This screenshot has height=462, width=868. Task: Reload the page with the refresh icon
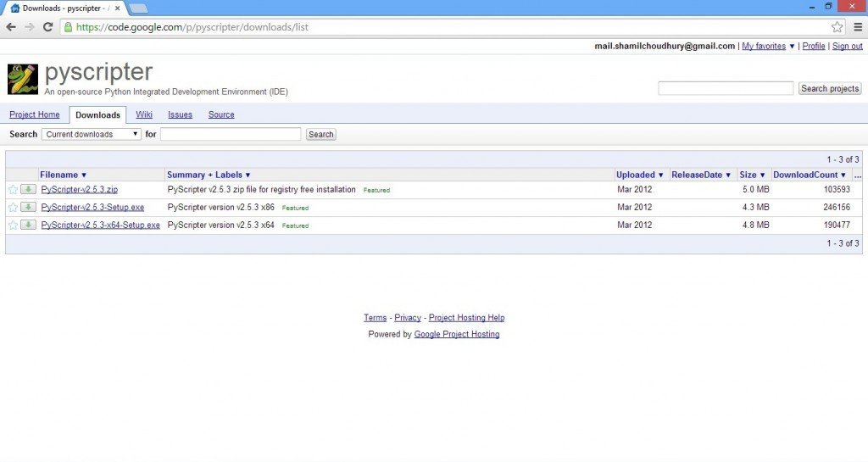point(48,27)
